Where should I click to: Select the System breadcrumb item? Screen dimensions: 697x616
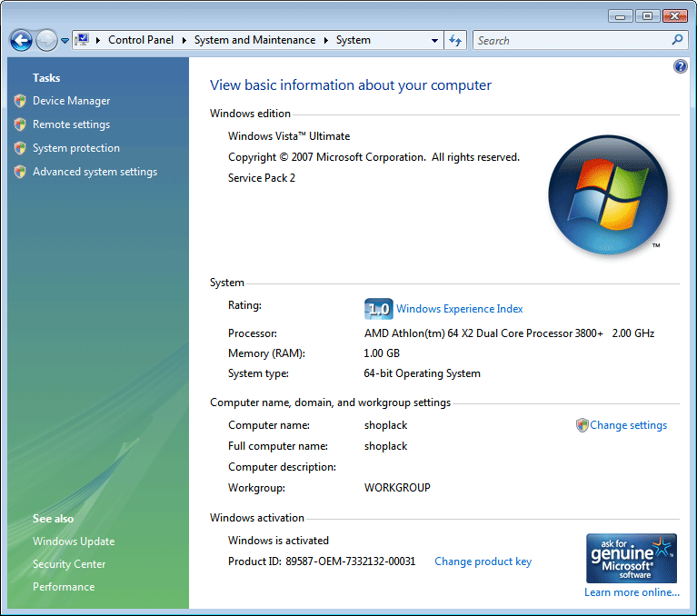tap(353, 40)
